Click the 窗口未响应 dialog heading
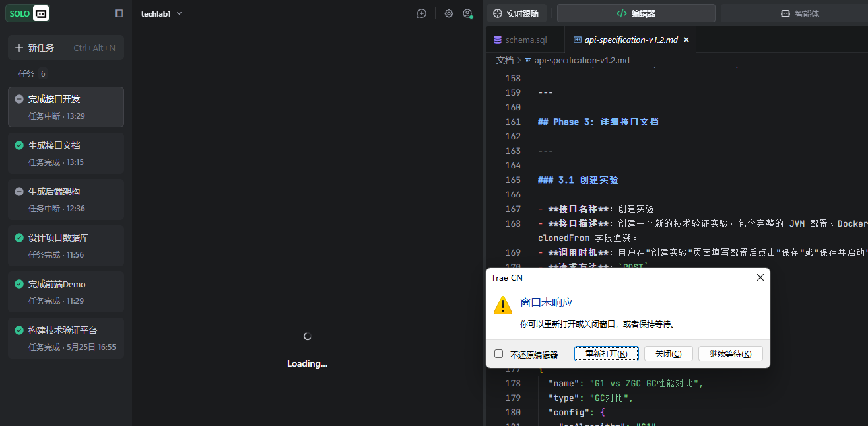The width and height of the screenshot is (868, 426). click(x=547, y=302)
